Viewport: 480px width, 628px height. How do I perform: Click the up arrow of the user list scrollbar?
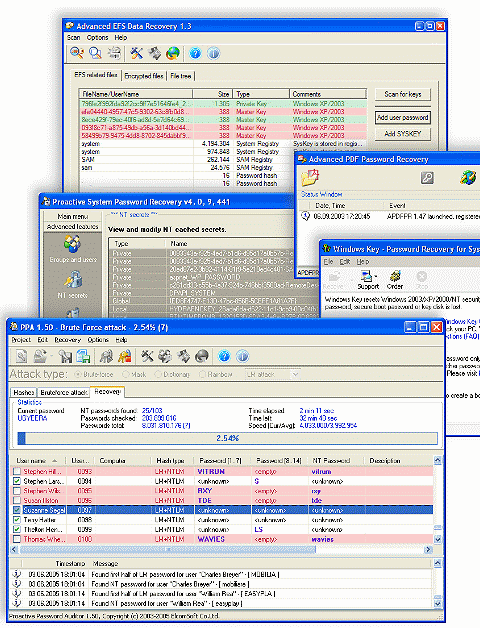pos(438,461)
